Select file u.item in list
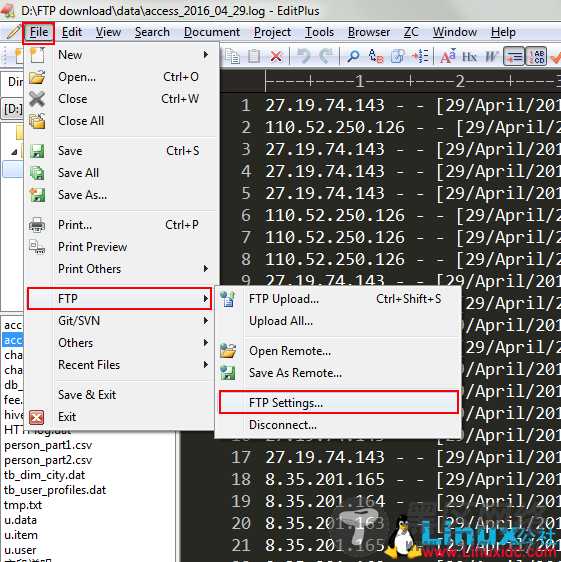The image size is (561, 562). click(x=21, y=535)
